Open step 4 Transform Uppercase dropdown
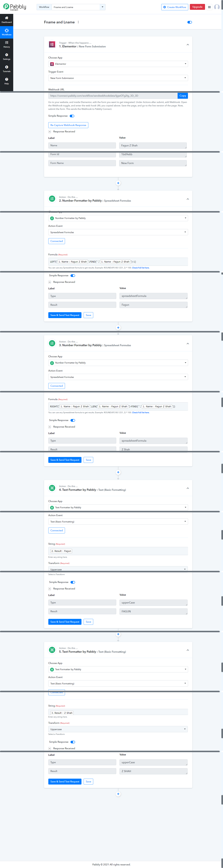The image size is (223, 868). coord(118,570)
